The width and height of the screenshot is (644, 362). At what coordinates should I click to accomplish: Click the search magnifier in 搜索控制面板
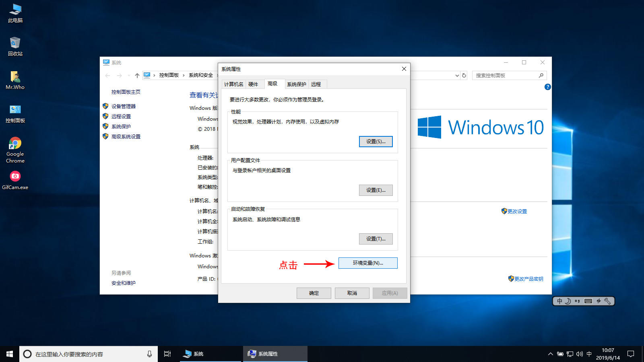pos(541,75)
